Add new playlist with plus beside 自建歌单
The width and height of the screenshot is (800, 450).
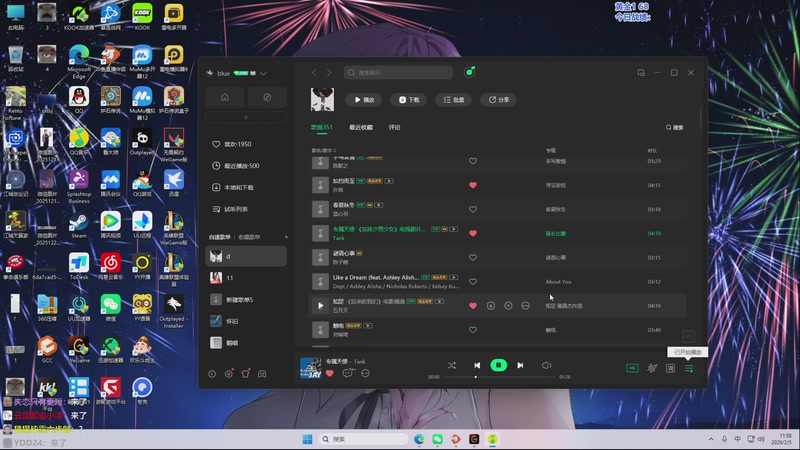(286, 237)
